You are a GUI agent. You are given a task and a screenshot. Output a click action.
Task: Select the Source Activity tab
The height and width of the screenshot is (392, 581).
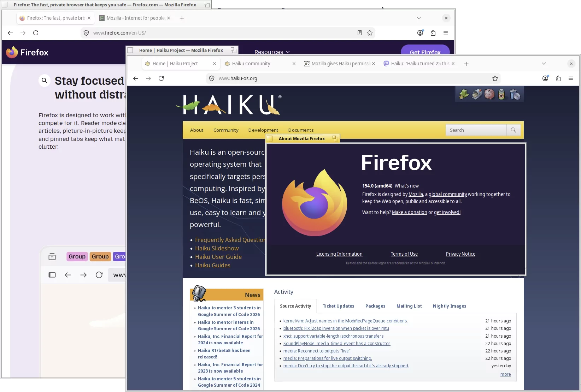tap(295, 306)
